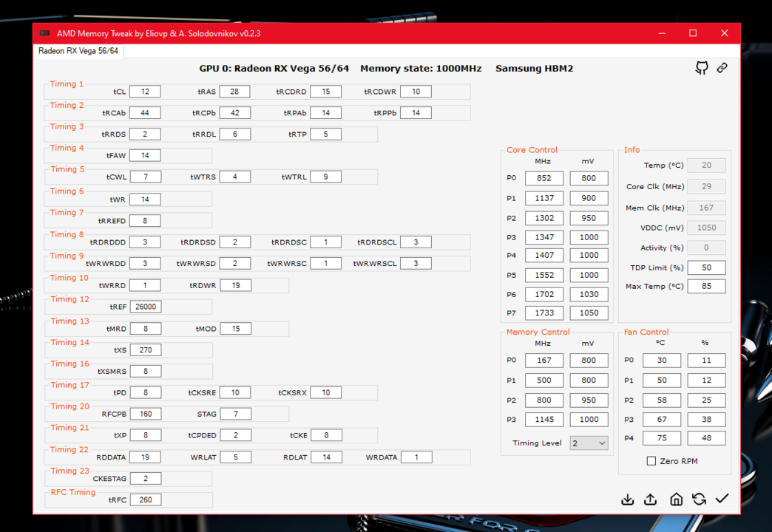The height and width of the screenshot is (532, 772).
Task: Click the Max Temp (°C) field
Action: 706,287
